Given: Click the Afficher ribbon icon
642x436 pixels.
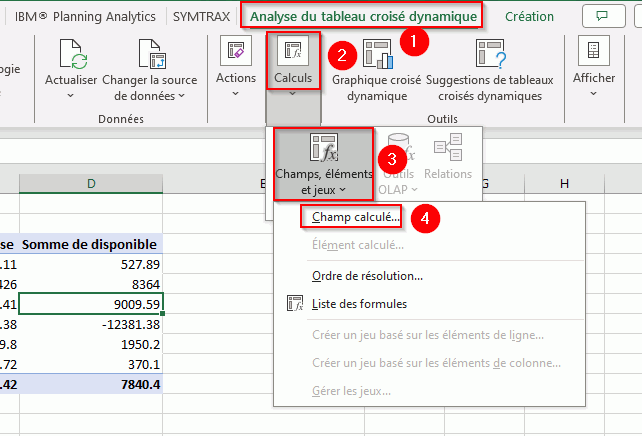Looking at the screenshot, I should 594,52.
